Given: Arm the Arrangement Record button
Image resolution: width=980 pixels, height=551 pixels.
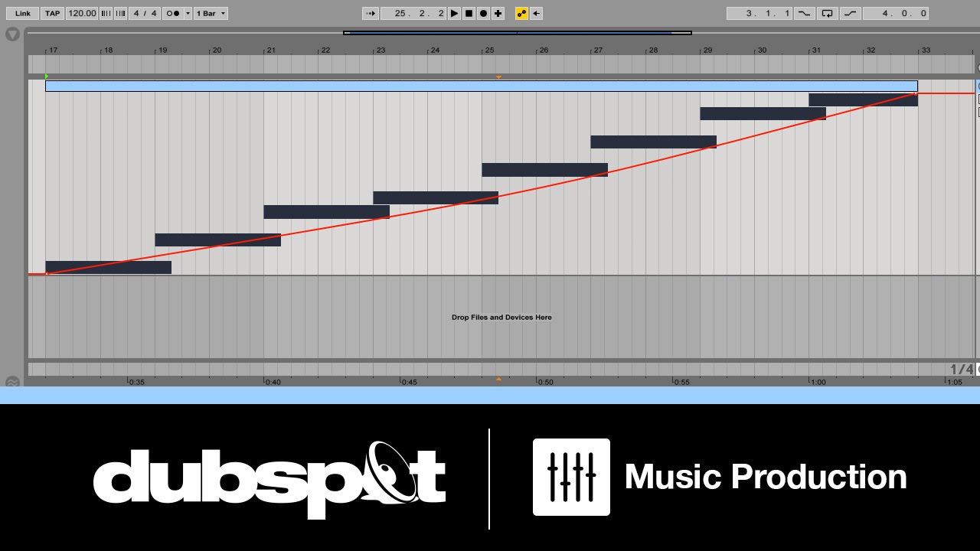Looking at the screenshot, I should pos(484,13).
